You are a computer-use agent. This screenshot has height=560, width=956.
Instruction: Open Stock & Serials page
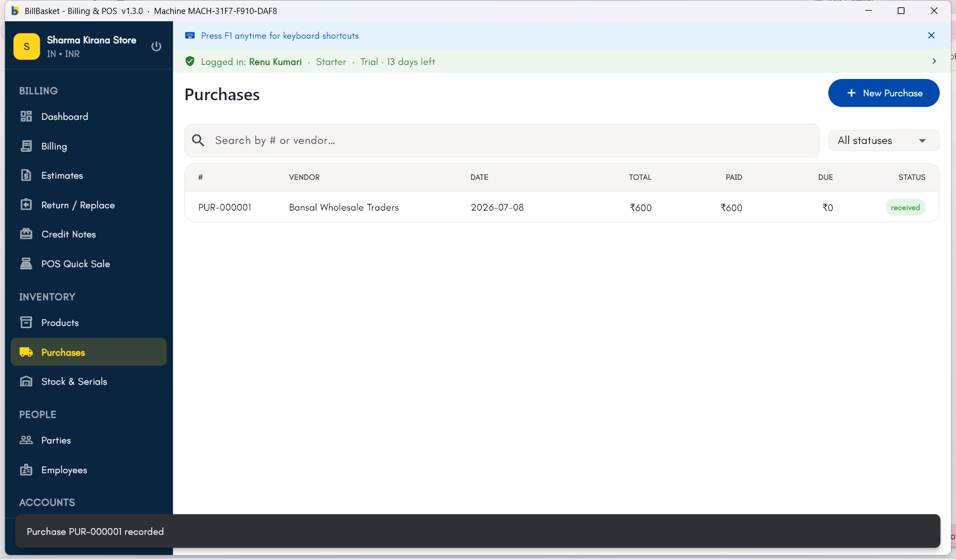(x=88, y=381)
